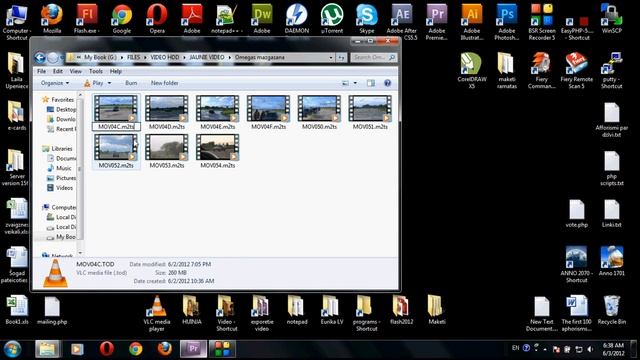Select the MOV04D.m2ts video thumbnail

[167, 109]
